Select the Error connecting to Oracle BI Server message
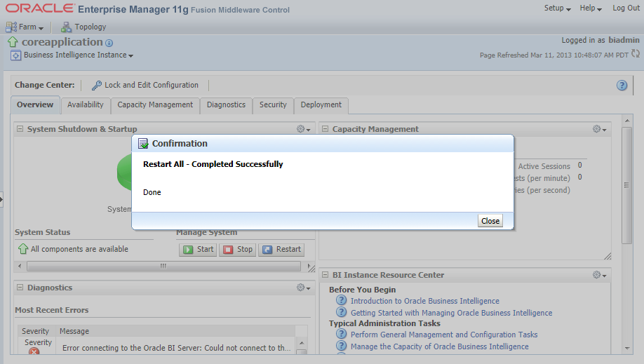The height and width of the screenshot is (364, 644). point(177,348)
